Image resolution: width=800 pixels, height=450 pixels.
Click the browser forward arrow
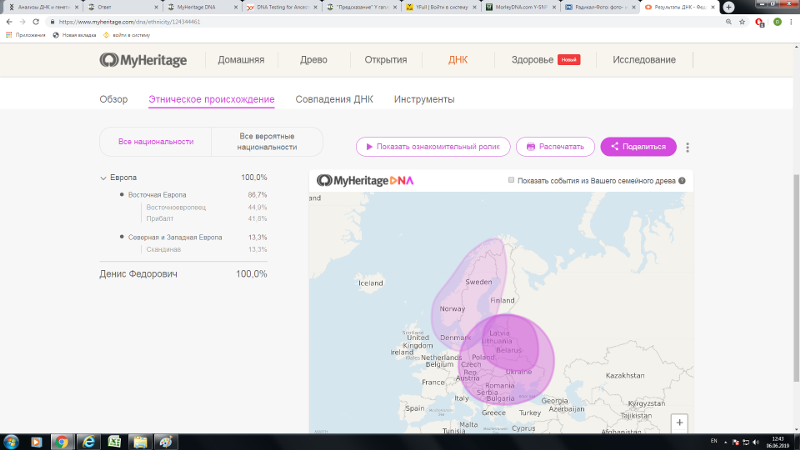[x=22, y=22]
